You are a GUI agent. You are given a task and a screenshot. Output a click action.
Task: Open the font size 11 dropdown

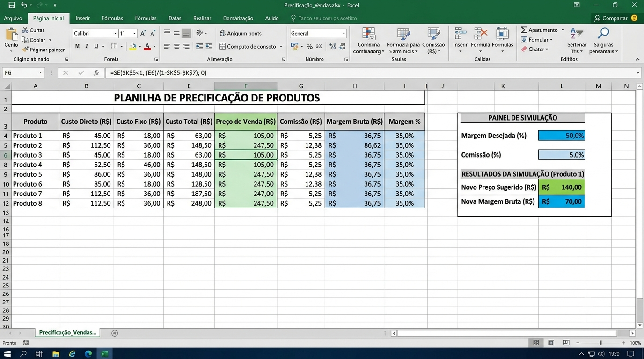pos(134,34)
